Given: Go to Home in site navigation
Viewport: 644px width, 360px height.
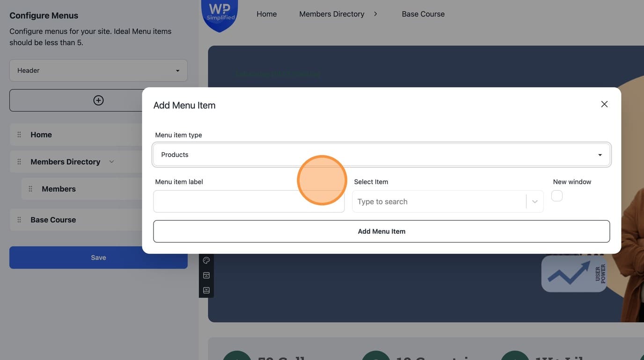Looking at the screenshot, I should 267,14.
